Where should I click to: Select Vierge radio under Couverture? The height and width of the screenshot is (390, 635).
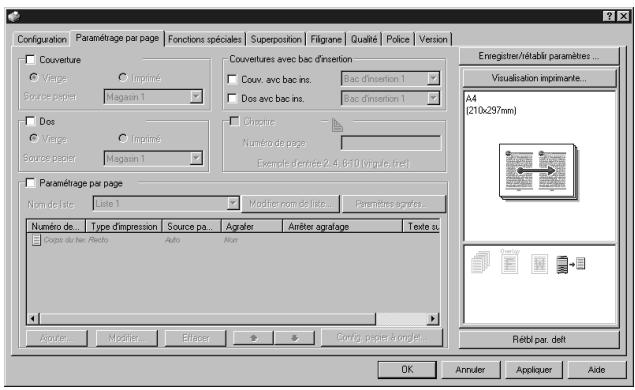[34, 77]
